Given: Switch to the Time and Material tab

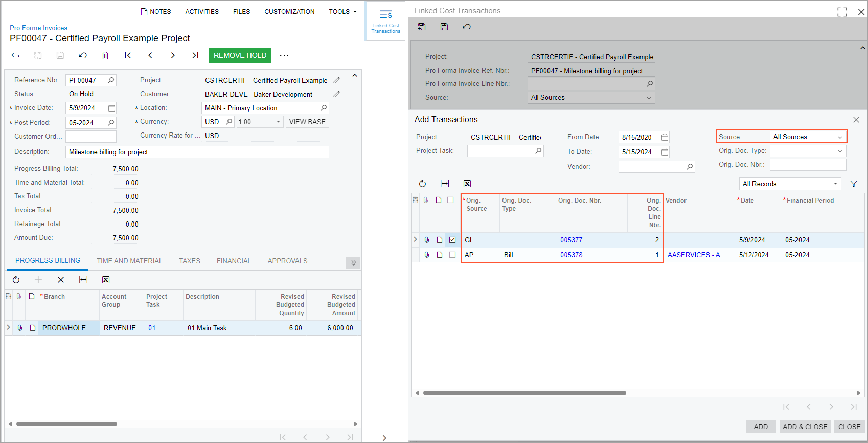Looking at the screenshot, I should click(129, 261).
